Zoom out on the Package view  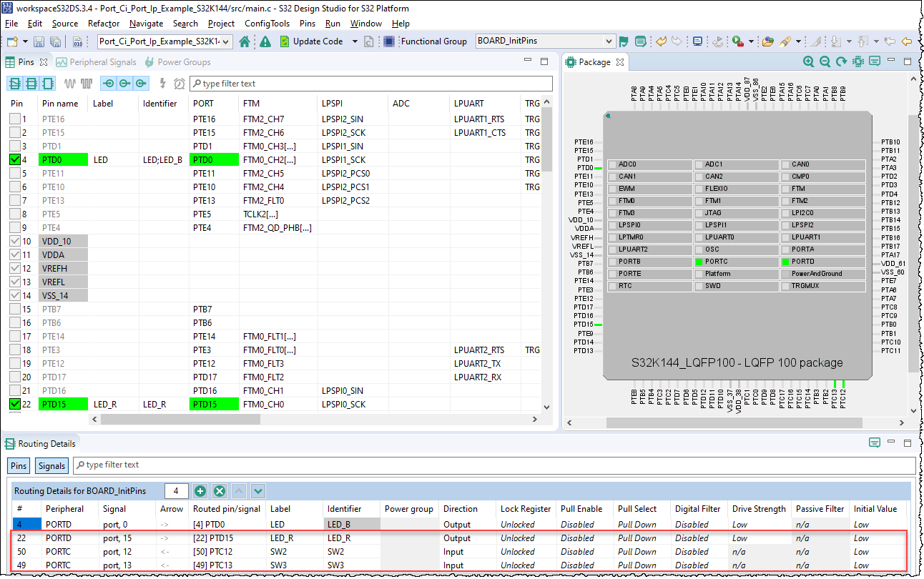point(825,62)
